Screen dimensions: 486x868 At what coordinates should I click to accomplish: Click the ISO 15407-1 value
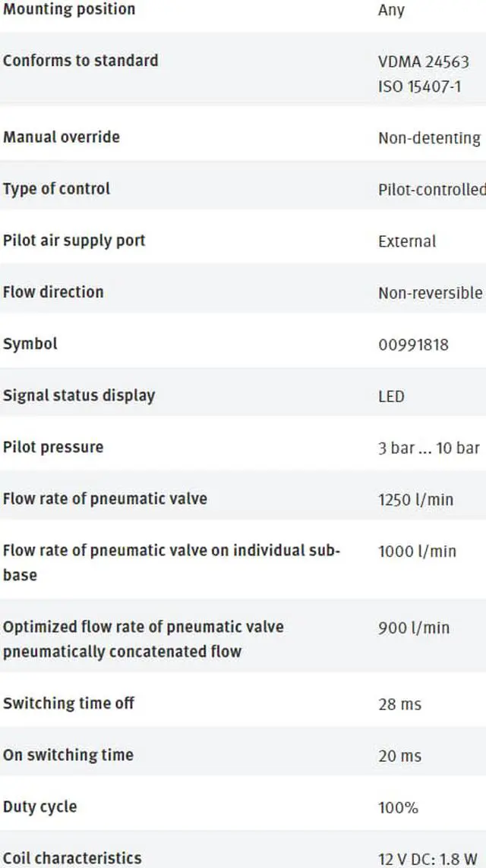tap(419, 86)
